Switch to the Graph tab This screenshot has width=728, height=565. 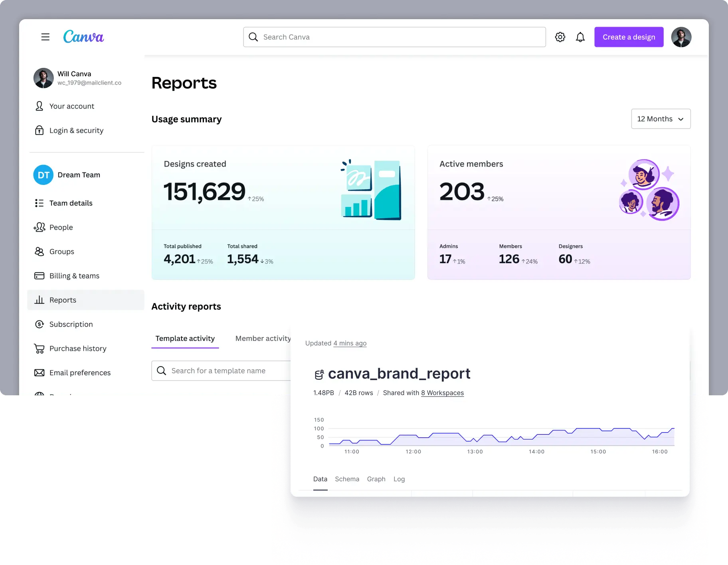pos(376,479)
